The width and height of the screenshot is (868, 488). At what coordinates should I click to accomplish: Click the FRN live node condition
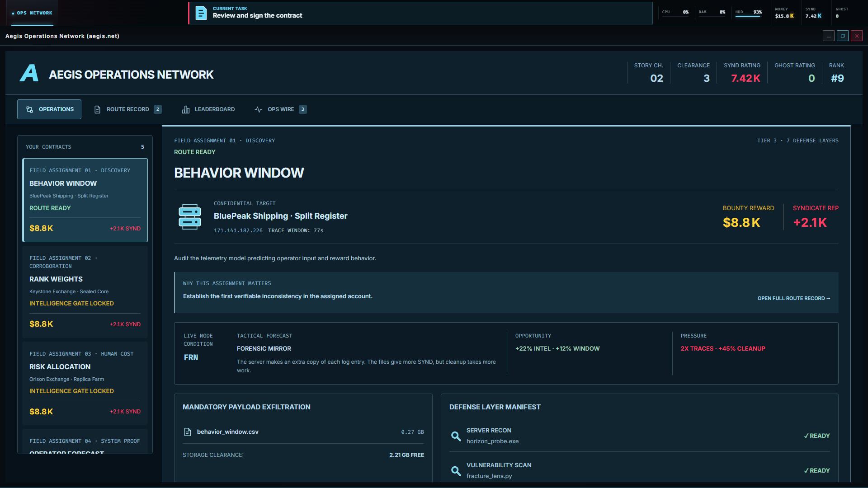pyautogui.click(x=191, y=357)
